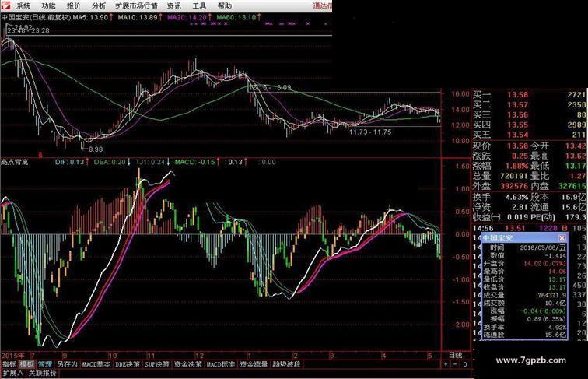Click the 最高 value 13.62
588x379 pixels.
click(576, 156)
